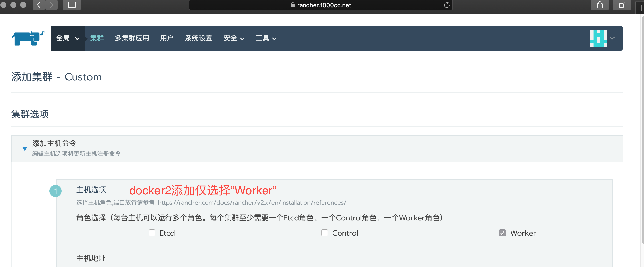The height and width of the screenshot is (267, 644).
Task: Click the 角色选择 description line
Action: click(x=260, y=218)
